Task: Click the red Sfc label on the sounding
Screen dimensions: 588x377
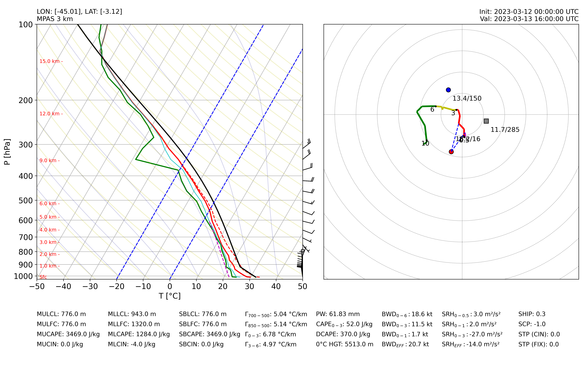Action: click(x=43, y=277)
